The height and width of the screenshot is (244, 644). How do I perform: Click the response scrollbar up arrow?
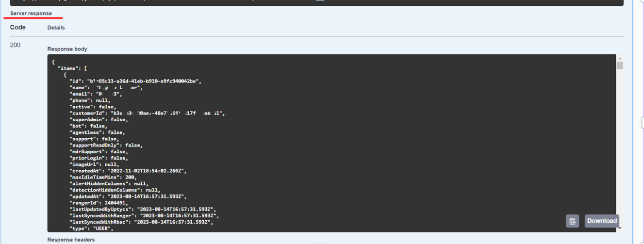coord(620,58)
